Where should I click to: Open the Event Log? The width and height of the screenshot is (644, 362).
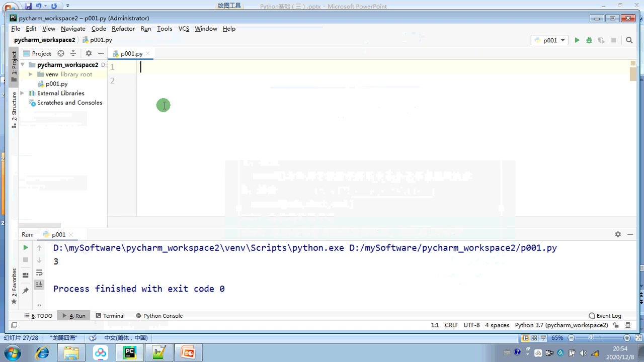tap(605, 316)
